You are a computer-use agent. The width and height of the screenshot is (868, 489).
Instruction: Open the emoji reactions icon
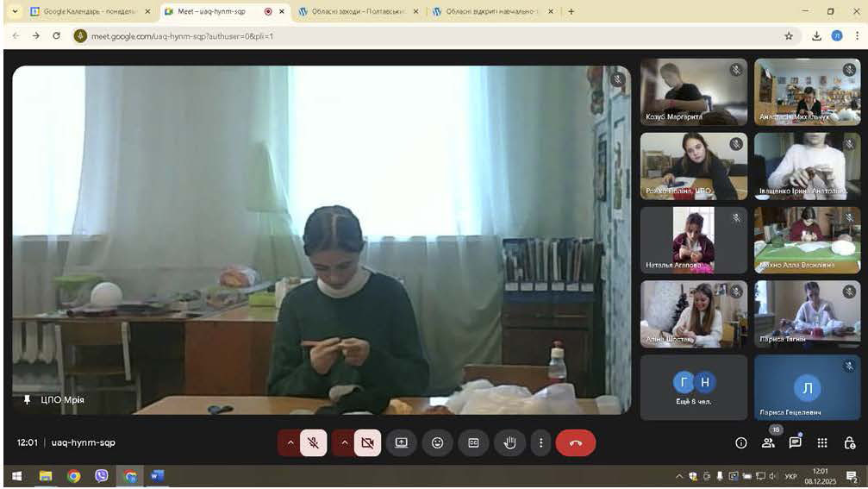[x=437, y=442]
